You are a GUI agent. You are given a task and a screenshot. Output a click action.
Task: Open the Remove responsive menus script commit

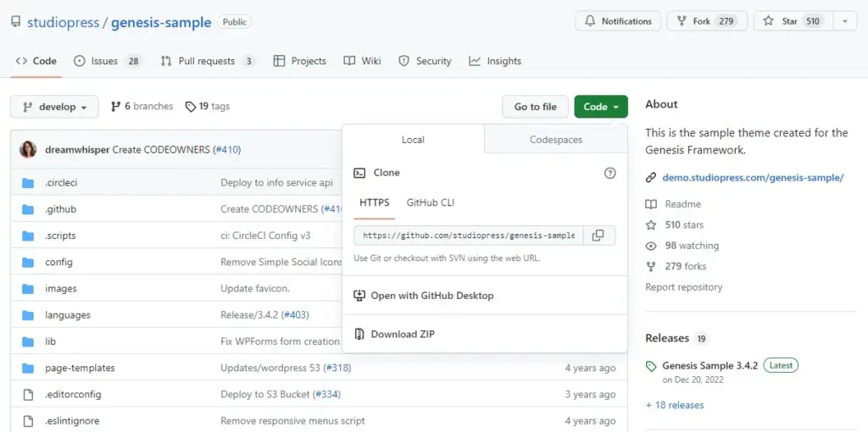(292, 421)
